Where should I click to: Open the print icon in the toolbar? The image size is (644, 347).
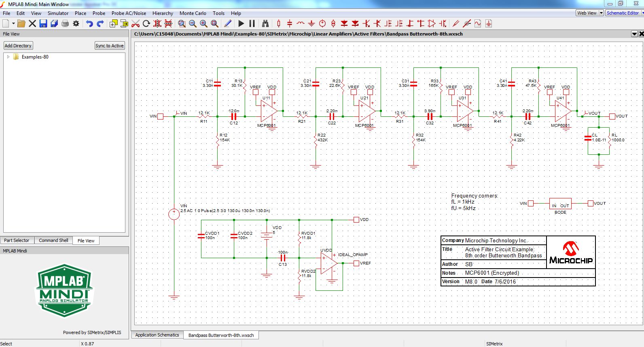click(65, 24)
